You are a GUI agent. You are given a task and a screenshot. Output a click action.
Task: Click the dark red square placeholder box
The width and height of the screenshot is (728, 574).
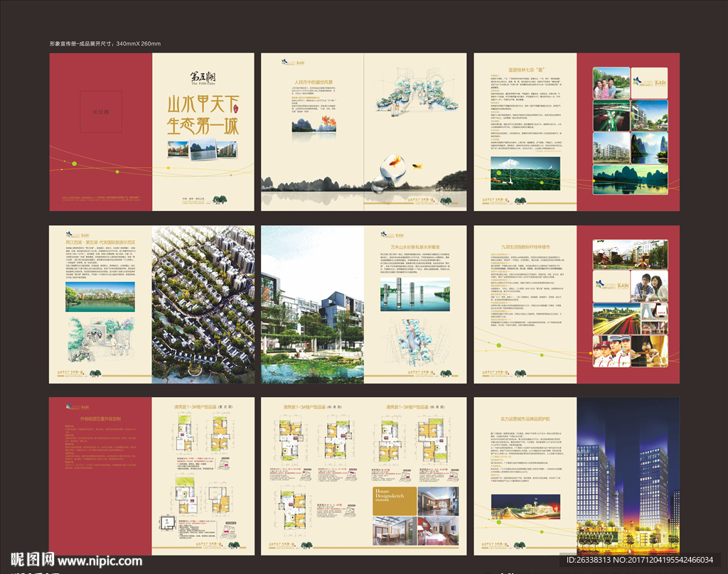tap(100, 112)
